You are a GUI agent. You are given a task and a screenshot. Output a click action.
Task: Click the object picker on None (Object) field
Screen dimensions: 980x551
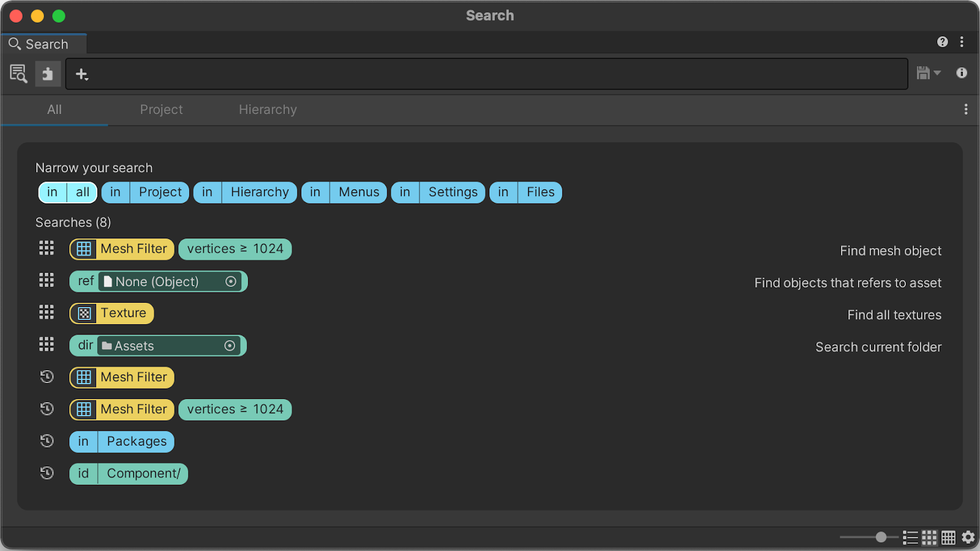point(231,281)
